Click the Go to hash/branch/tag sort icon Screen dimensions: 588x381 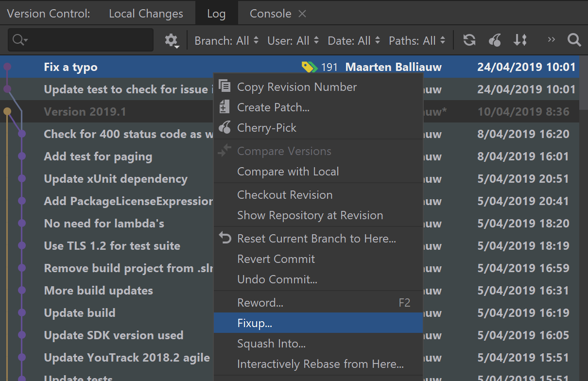[x=520, y=40]
